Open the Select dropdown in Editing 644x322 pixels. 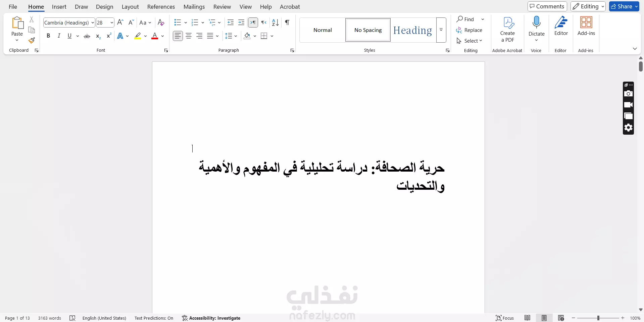(x=469, y=41)
